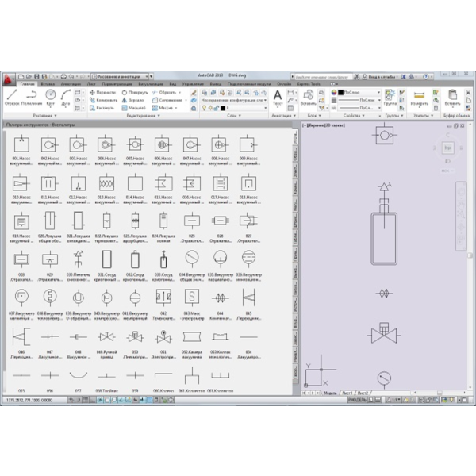Open the Вид ribbon tab
The image size is (476, 476).
pos(173,84)
